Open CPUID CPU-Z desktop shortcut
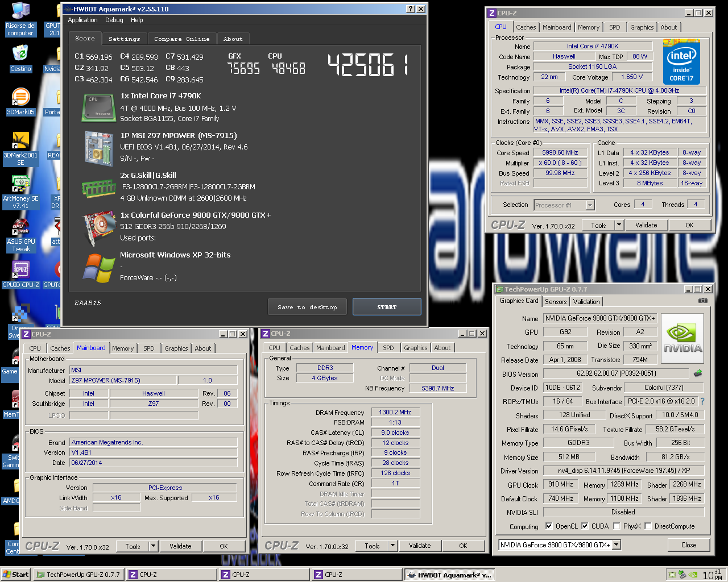728x582 pixels. click(21, 275)
